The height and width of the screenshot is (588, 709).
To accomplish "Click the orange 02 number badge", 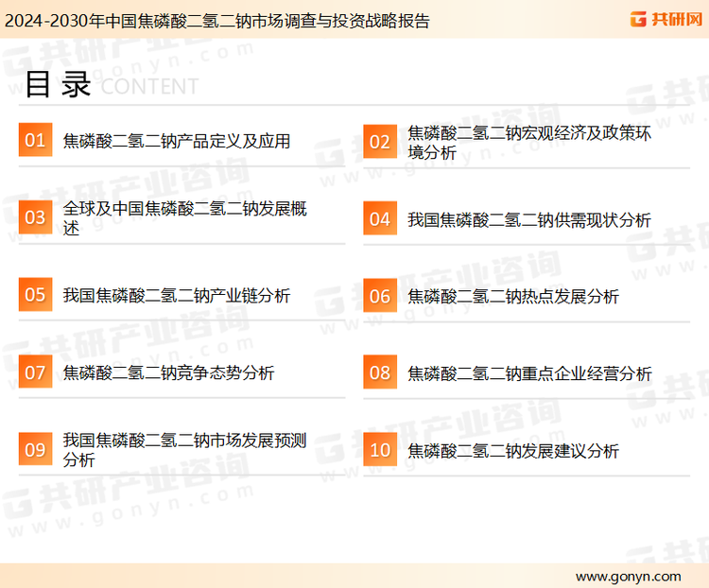I will 380,142.
